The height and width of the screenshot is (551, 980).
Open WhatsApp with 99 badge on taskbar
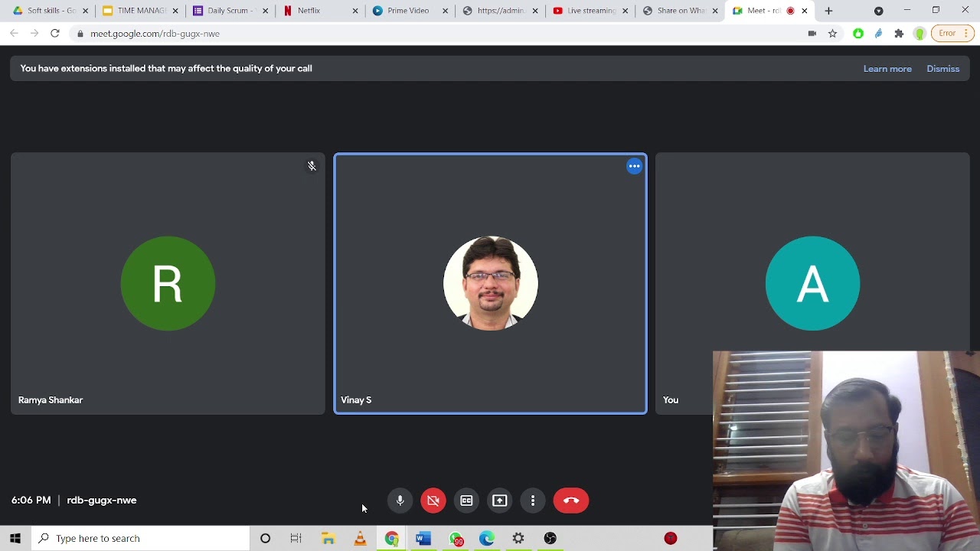pos(456,539)
